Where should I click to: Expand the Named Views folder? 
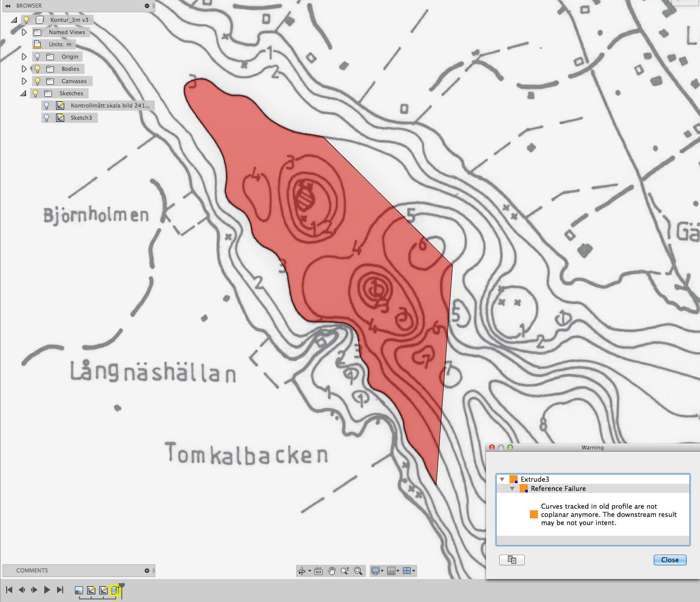[24, 32]
